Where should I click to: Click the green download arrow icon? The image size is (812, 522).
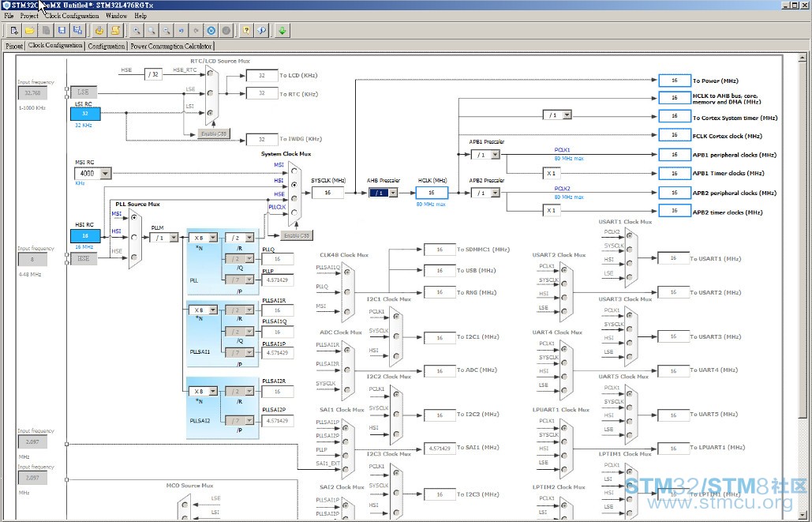point(283,31)
